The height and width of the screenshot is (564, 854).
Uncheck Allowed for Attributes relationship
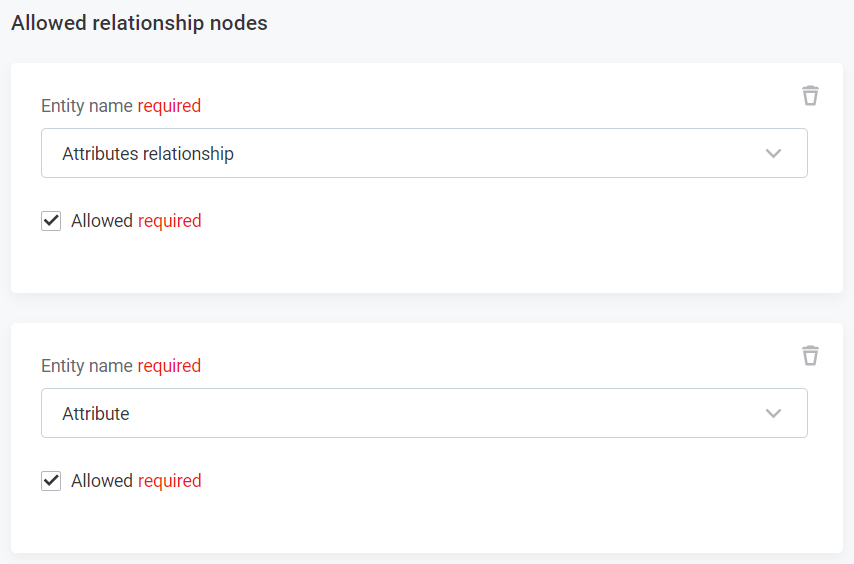[x=51, y=221]
